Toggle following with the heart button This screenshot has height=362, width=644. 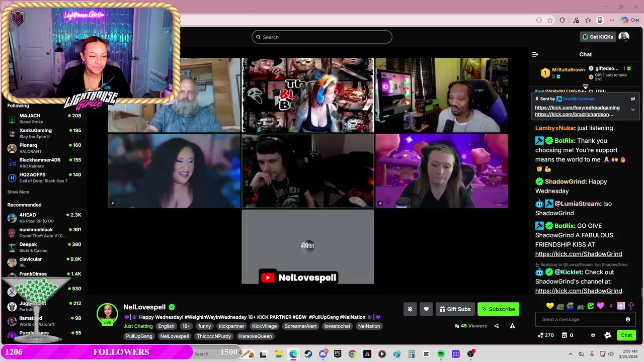426,309
